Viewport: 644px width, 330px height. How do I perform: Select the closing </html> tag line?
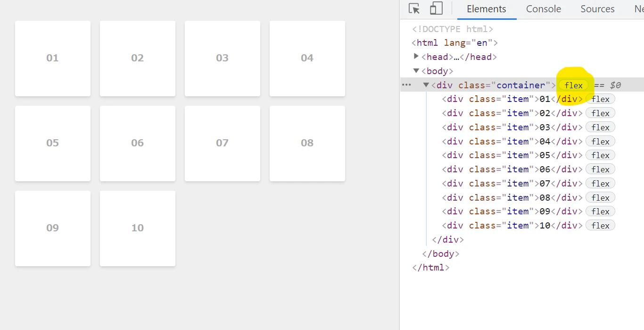[431, 268]
